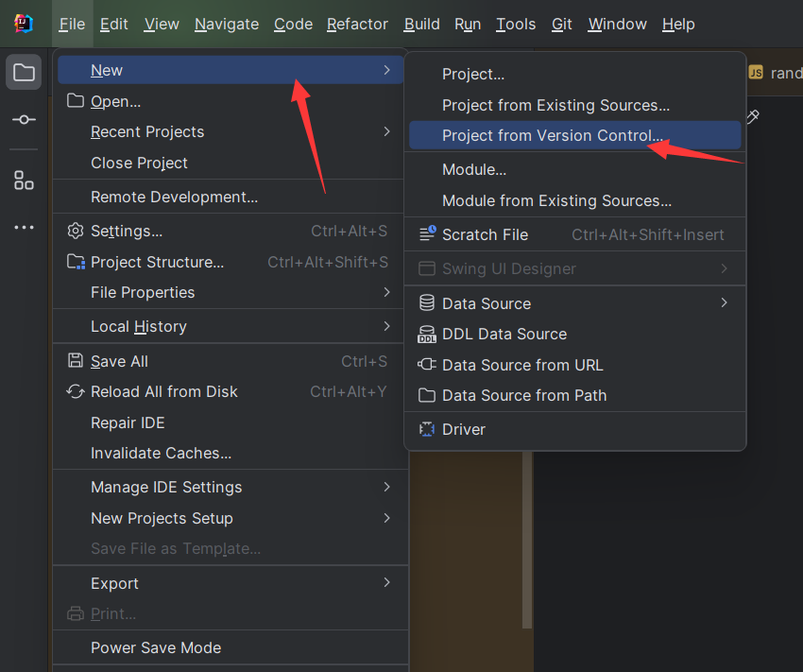Click the IntelliJ IDEA logo icon

click(x=23, y=24)
